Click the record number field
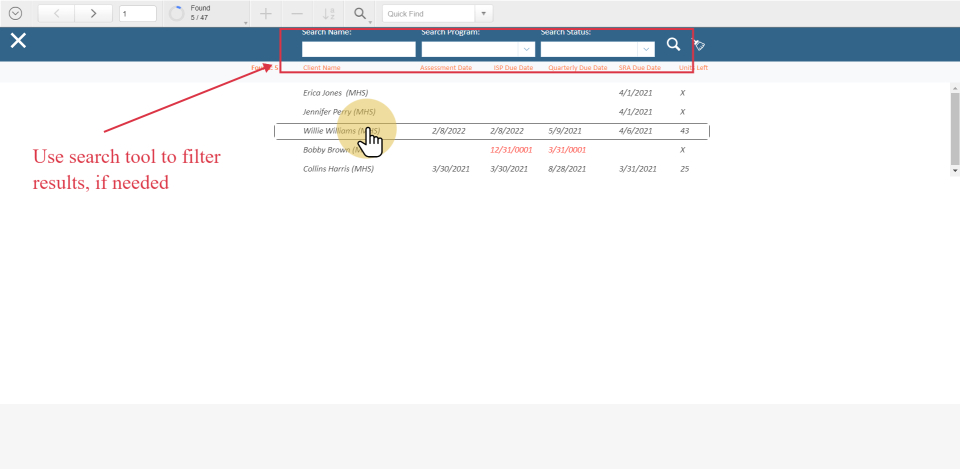The image size is (960, 469). click(x=137, y=14)
